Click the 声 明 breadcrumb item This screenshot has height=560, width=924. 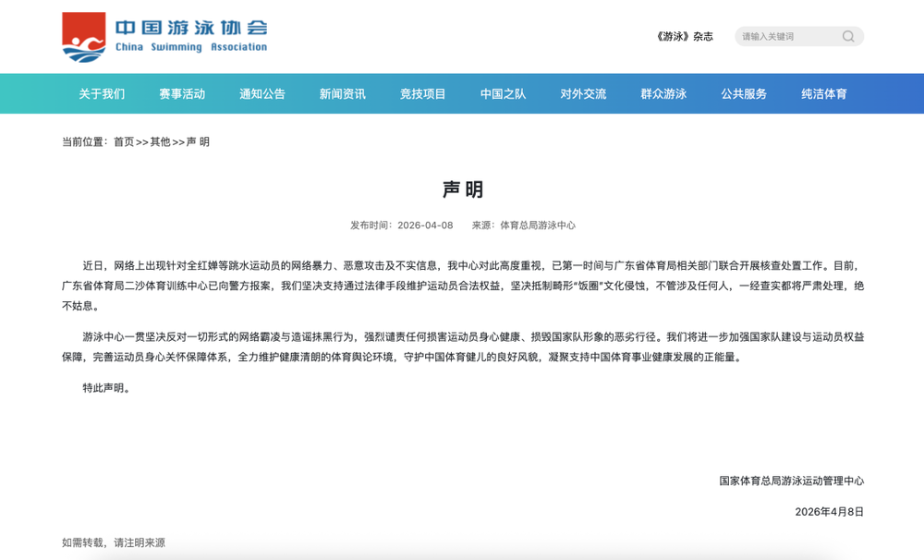tap(198, 142)
